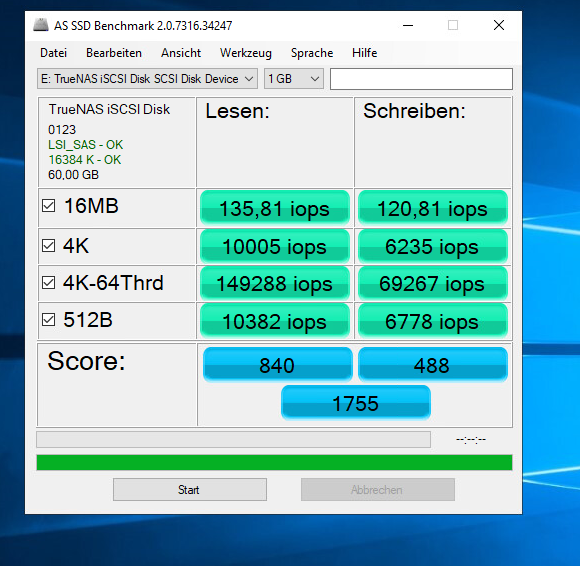Click the 512B read result 10382 iops
This screenshot has height=566, width=580.
[274, 321]
